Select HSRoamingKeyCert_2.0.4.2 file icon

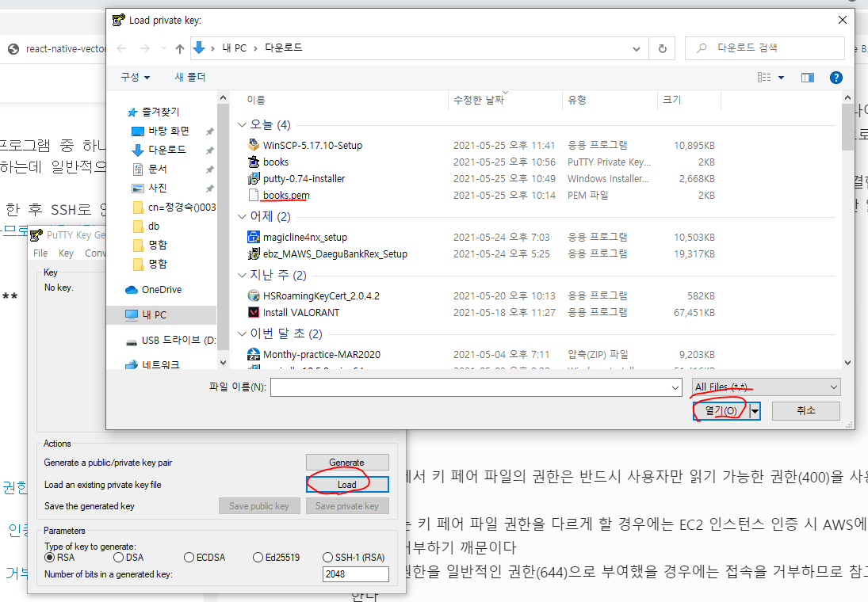254,295
